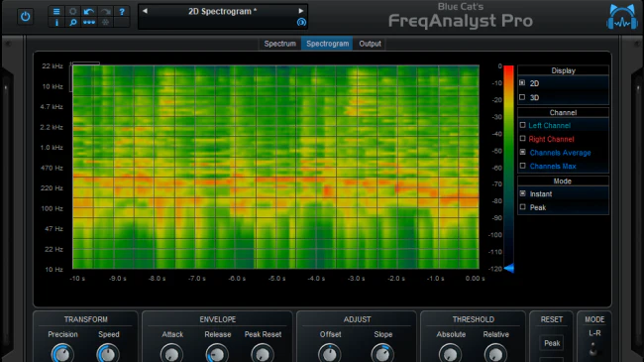
Task: Click the undo arrow icon
Action: [89, 12]
